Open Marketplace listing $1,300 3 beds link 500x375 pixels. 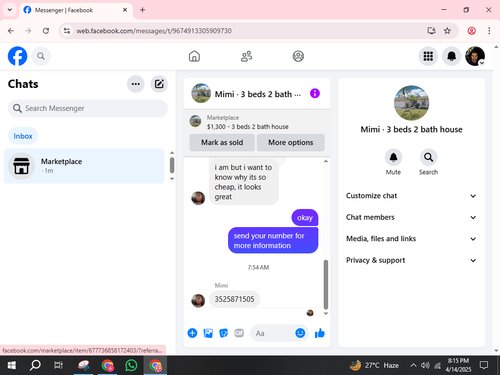click(x=247, y=127)
